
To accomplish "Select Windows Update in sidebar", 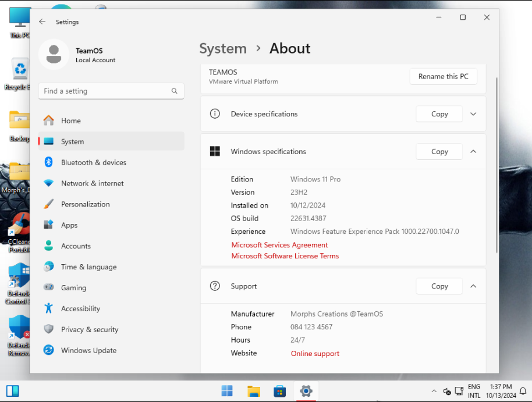I will (x=111, y=350).
